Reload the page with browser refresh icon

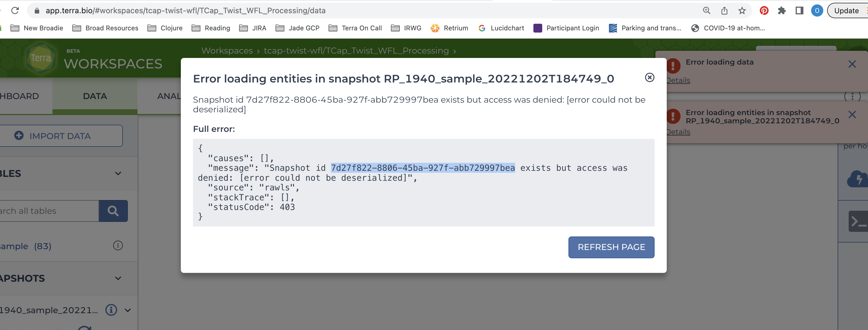(x=15, y=10)
